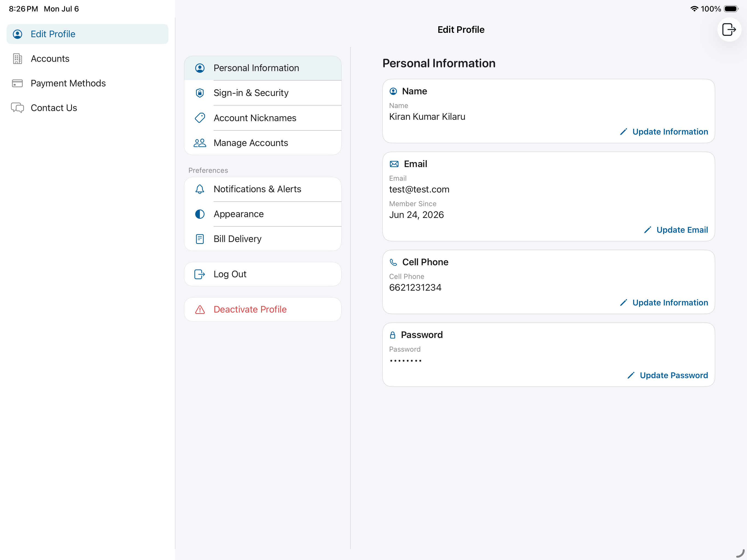This screenshot has height=560, width=747.
Task: Click the Bill Delivery document icon
Action: 200,239
